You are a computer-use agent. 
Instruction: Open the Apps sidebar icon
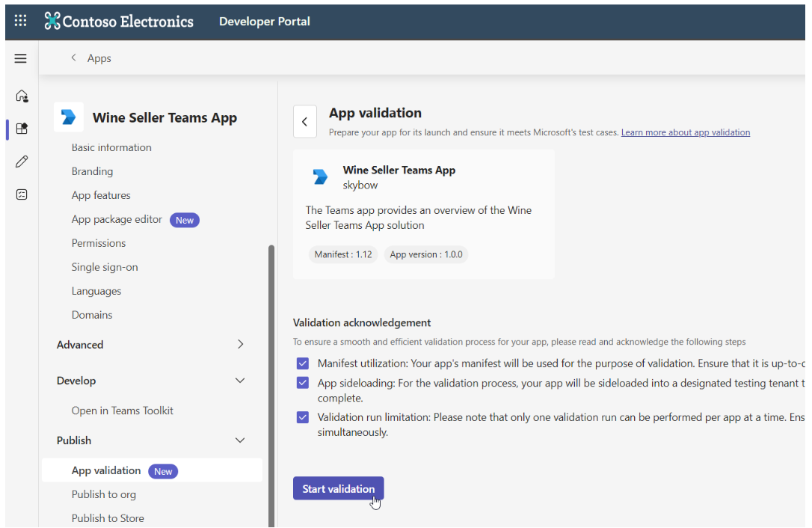pos(22,129)
